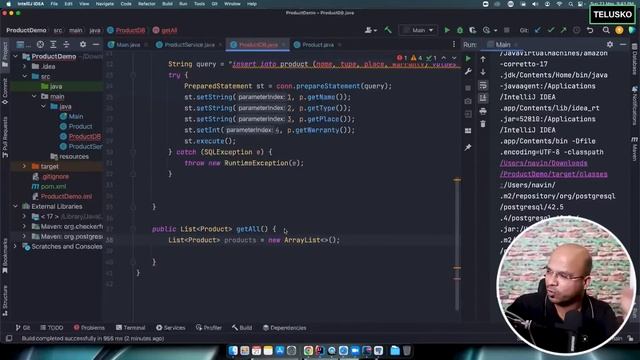Rerun Main in the Run panel
640x360 pixels.
[468, 59]
